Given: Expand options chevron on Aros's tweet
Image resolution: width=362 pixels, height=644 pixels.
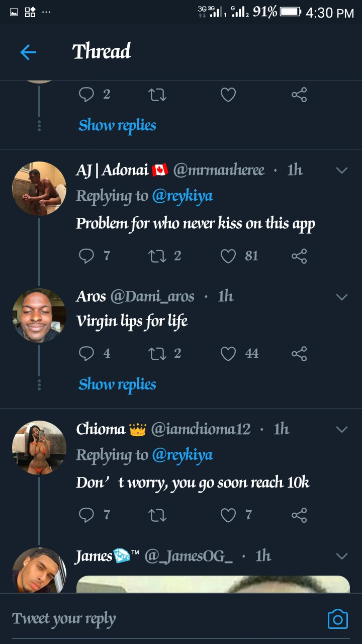Looking at the screenshot, I should [342, 297].
